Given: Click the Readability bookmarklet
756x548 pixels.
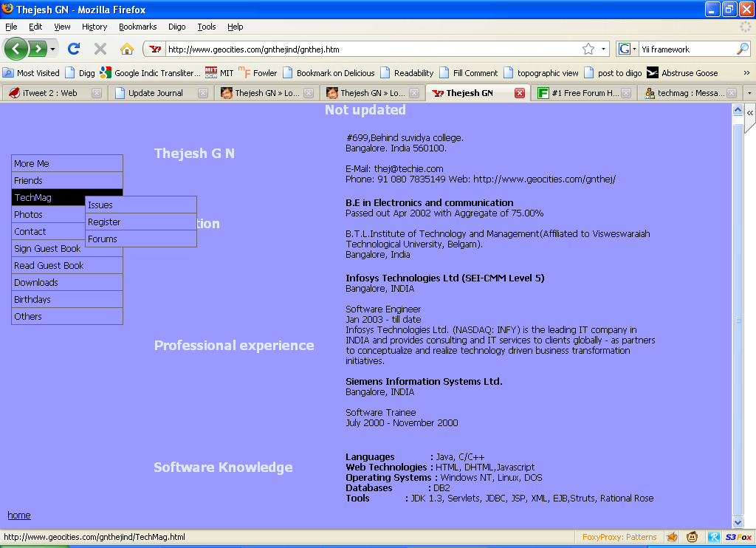Looking at the screenshot, I should coord(407,73).
